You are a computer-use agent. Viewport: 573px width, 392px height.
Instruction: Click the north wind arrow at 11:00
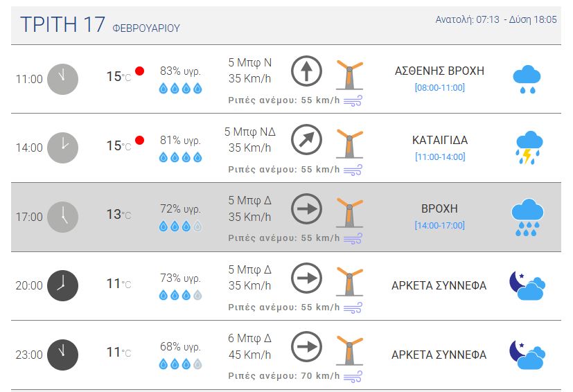pyautogui.click(x=306, y=71)
